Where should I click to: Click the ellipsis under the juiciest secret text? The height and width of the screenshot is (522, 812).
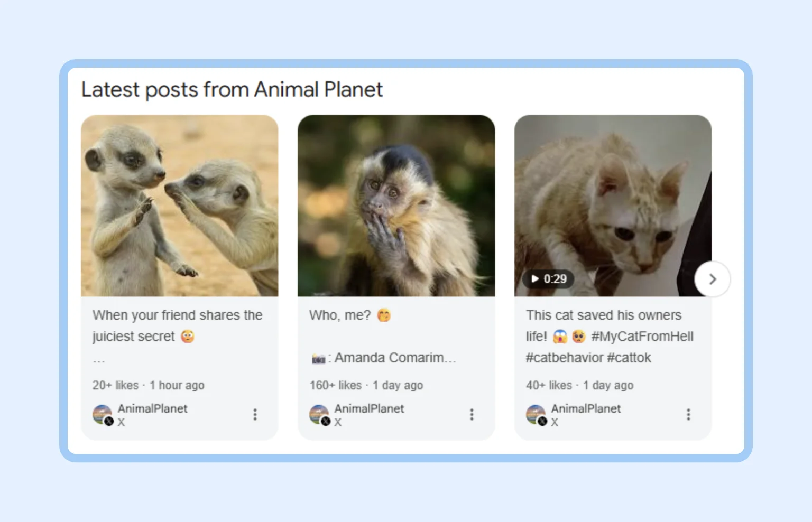coord(99,361)
